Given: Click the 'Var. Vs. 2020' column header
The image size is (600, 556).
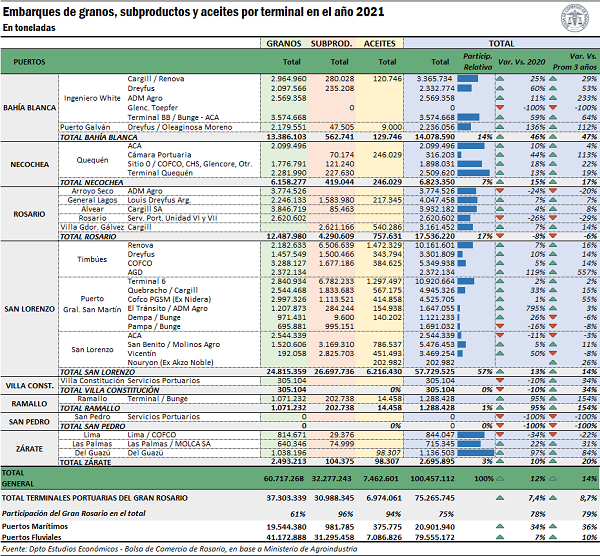Looking at the screenshot, I should tap(521, 62).
